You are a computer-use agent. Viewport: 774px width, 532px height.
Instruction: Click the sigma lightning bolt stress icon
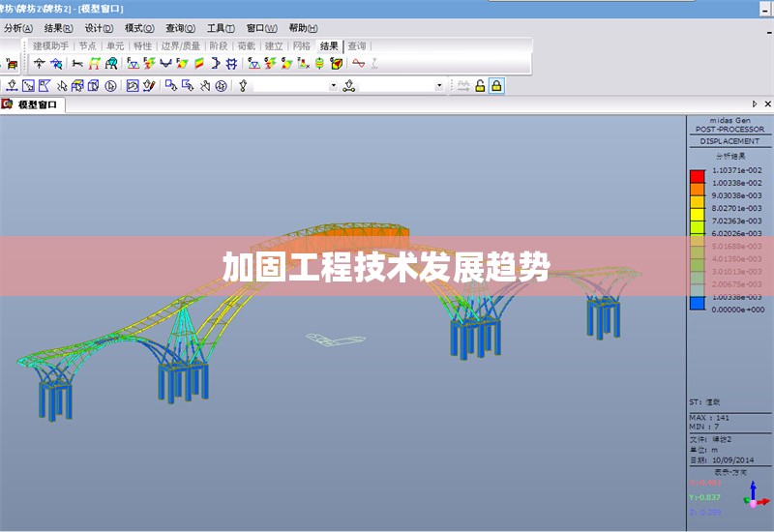click(x=270, y=63)
